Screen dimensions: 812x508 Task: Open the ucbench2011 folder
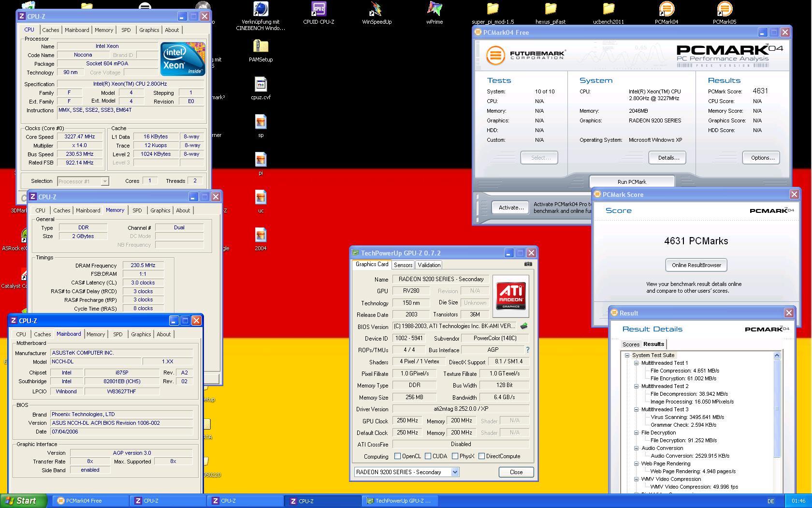click(x=609, y=14)
